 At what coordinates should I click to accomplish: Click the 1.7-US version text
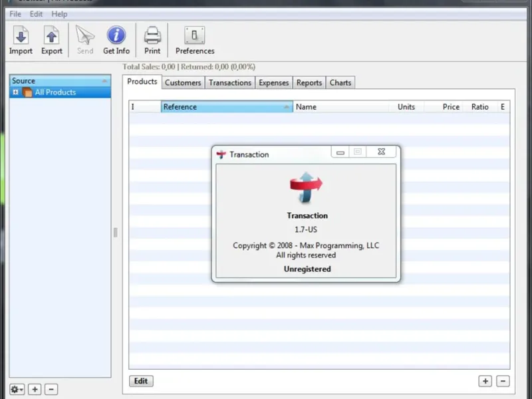(306, 229)
